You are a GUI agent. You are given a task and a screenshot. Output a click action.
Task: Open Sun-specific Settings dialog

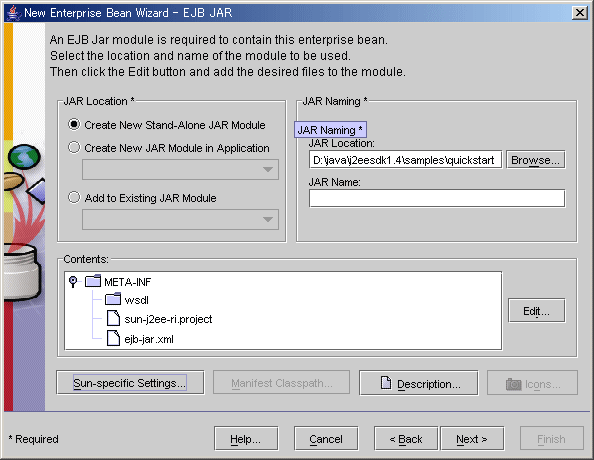click(130, 383)
